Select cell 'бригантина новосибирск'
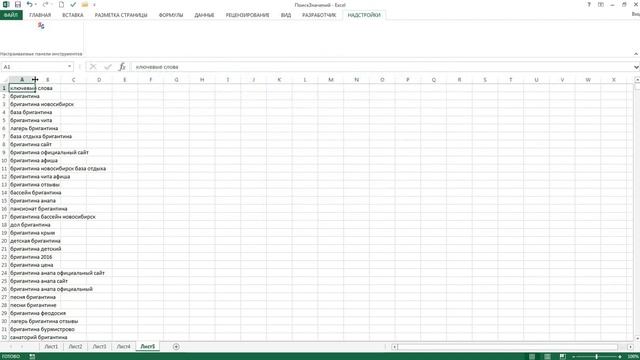This screenshot has width=640, height=360. click(42, 104)
